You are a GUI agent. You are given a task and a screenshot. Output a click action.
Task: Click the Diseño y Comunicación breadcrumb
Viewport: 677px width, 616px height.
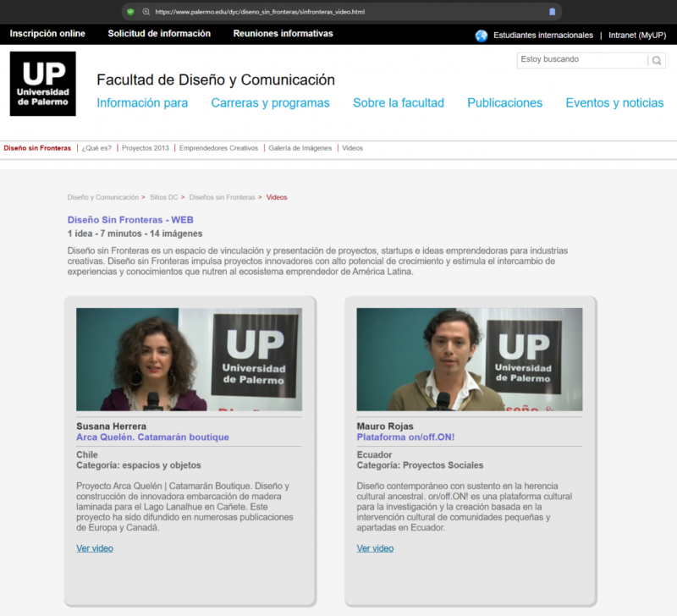coord(102,197)
